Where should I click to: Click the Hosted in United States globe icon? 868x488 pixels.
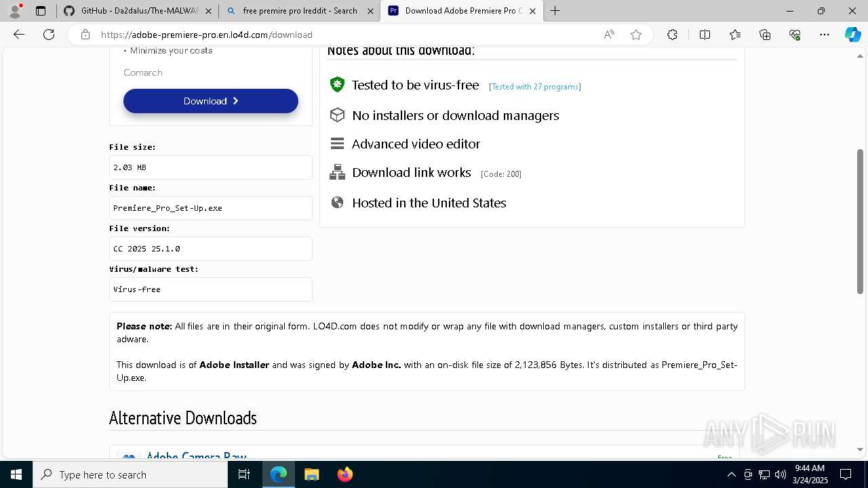pos(337,203)
